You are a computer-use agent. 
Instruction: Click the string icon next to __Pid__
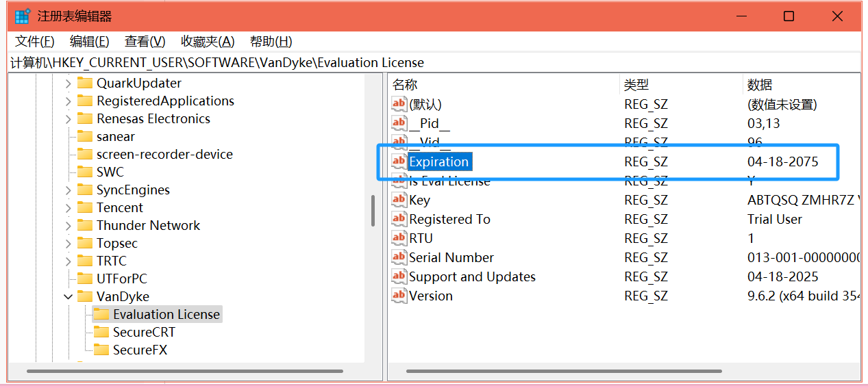[399, 123]
